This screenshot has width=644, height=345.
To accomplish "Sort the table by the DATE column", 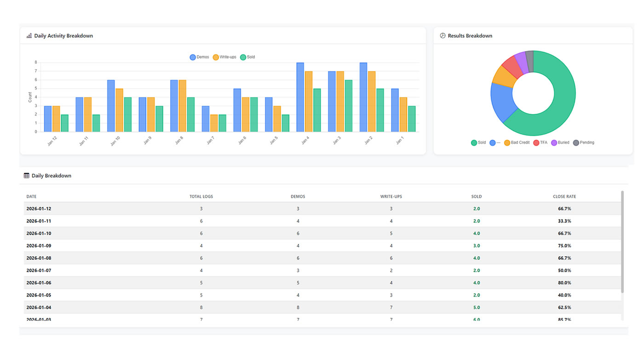I will [31, 196].
